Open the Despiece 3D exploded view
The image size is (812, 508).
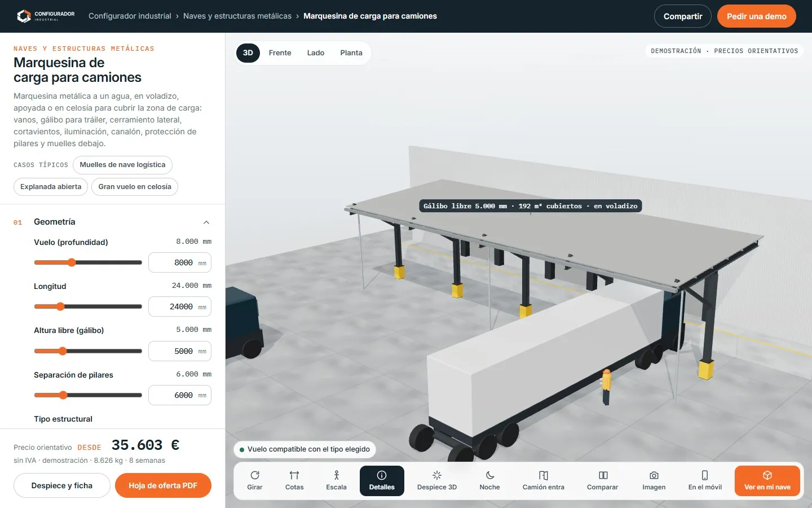point(437,481)
